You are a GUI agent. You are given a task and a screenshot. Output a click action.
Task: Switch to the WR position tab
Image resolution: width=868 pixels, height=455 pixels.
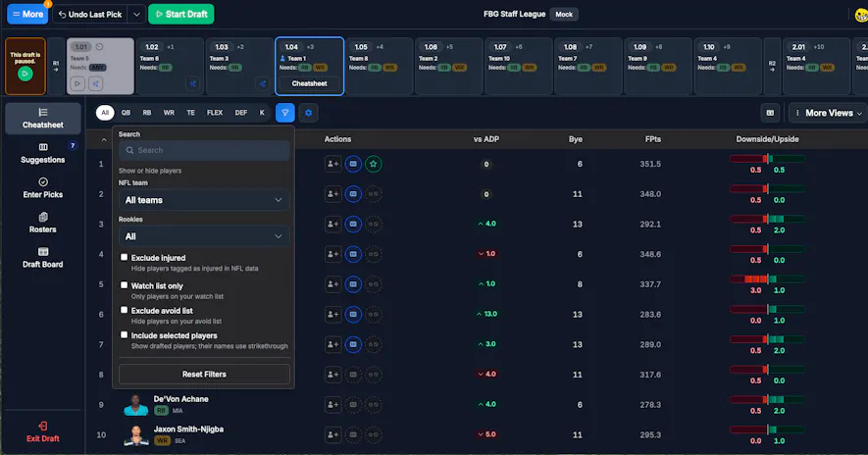point(169,113)
